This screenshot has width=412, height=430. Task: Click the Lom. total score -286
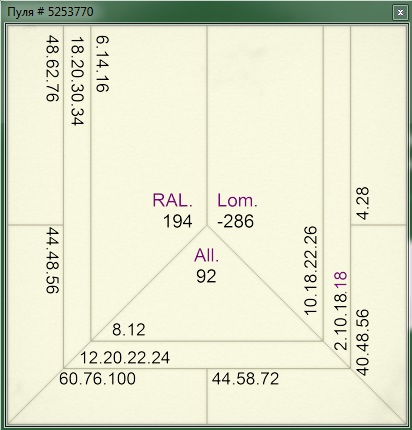click(x=235, y=221)
